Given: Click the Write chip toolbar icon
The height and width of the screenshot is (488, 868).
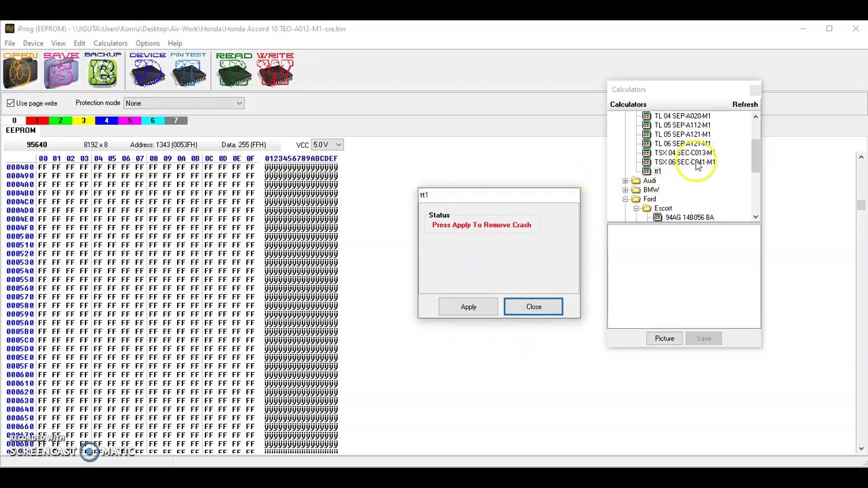Looking at the screenshot, I should (275, 70).
